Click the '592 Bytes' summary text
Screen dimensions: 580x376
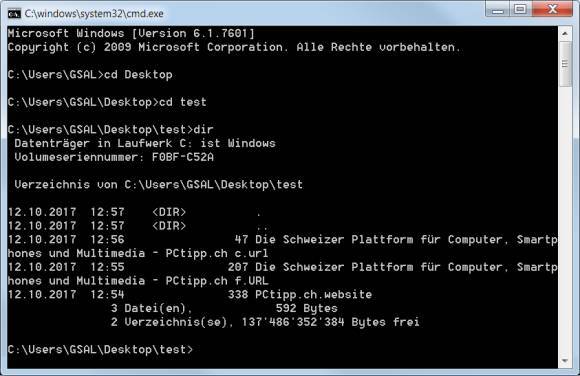tap(307, 308)
